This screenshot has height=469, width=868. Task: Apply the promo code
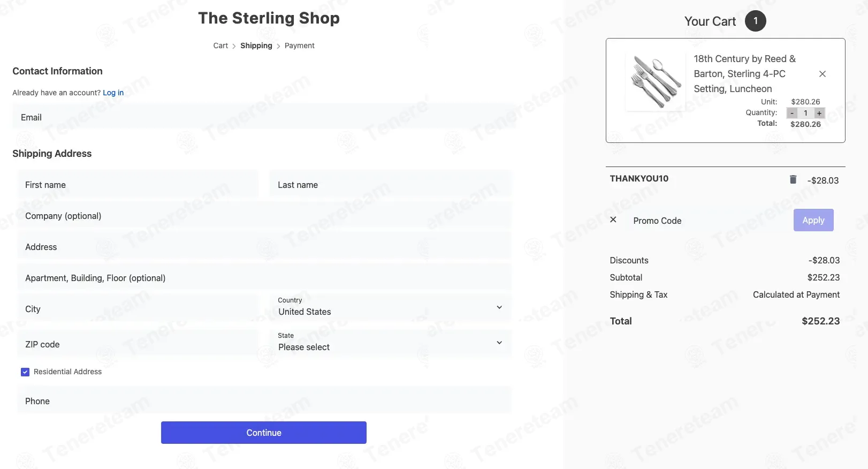point(813,220)
